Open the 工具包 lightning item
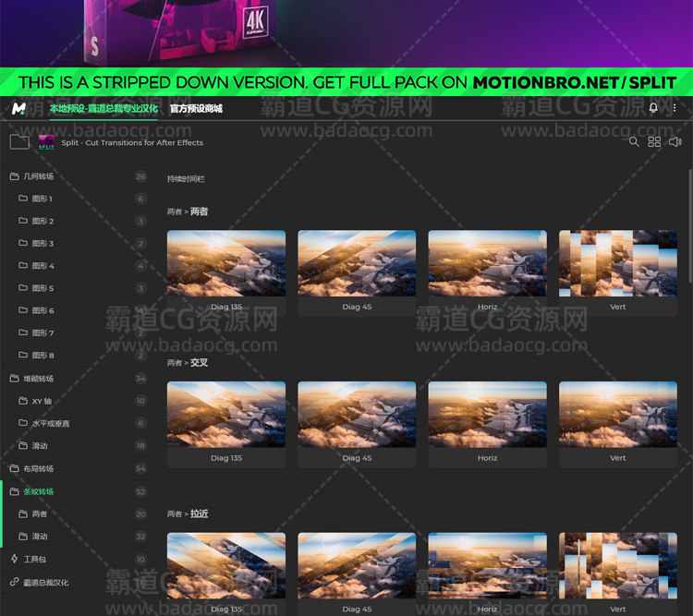 tap(75, 560)
